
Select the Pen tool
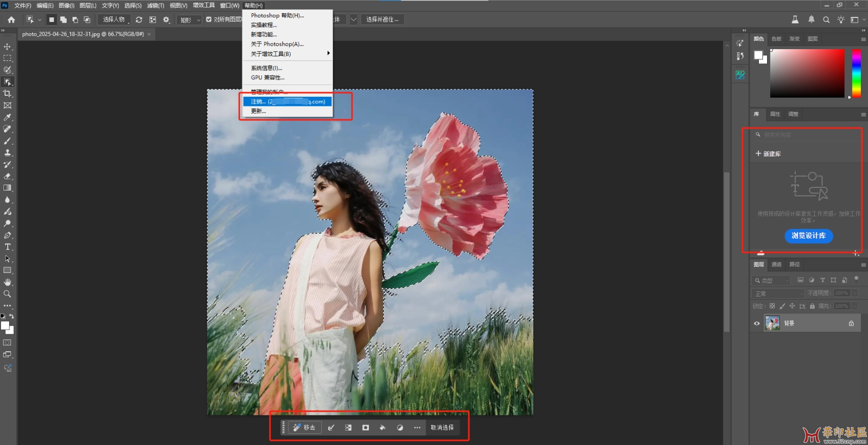click(7, 235)
